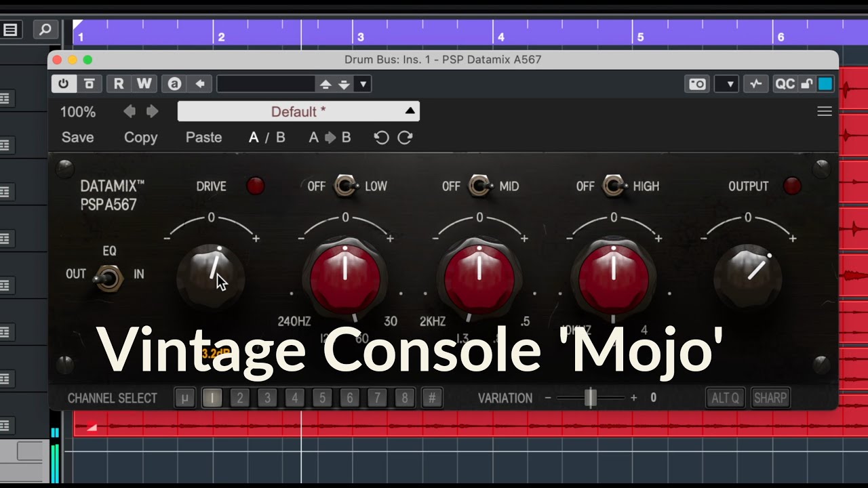The height and width of the screenshot is (488, 868).
Task: Click the 100% zoom scale value
Action: click(78, 112)
